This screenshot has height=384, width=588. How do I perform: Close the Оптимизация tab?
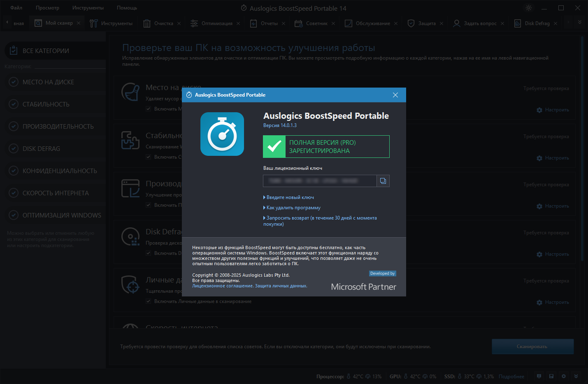coord(238,23)
